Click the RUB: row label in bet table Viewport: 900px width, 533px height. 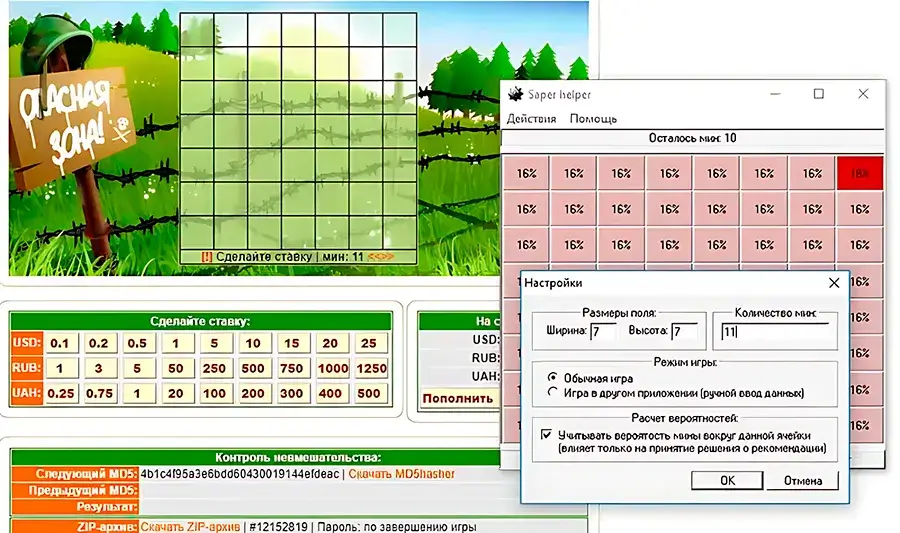pyautogui.click(x=26, y=368)
